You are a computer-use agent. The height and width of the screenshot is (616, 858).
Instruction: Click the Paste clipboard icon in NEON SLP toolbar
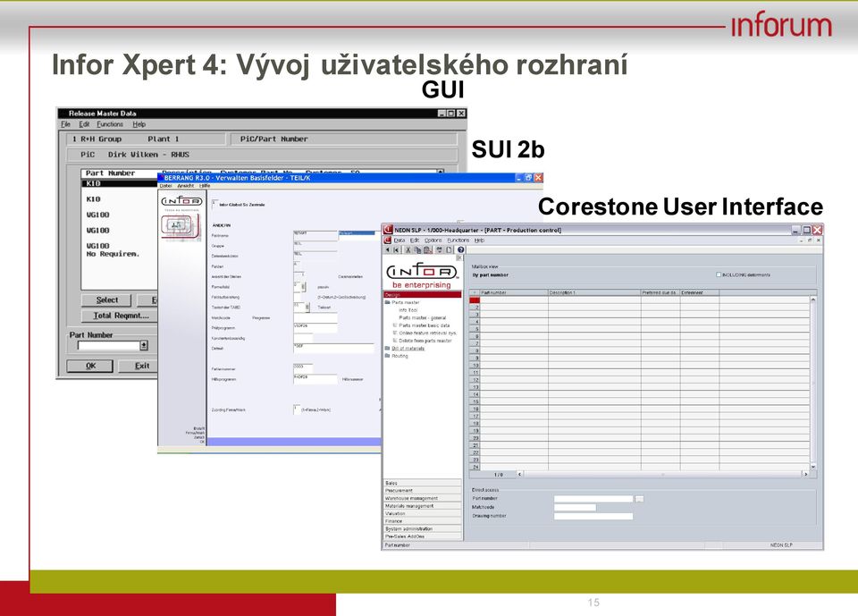428,249
